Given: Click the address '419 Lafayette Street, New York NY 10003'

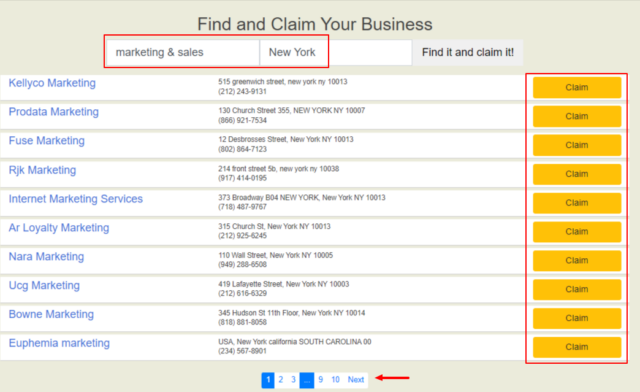Looking at the screenshot, I should coord(284,284).
